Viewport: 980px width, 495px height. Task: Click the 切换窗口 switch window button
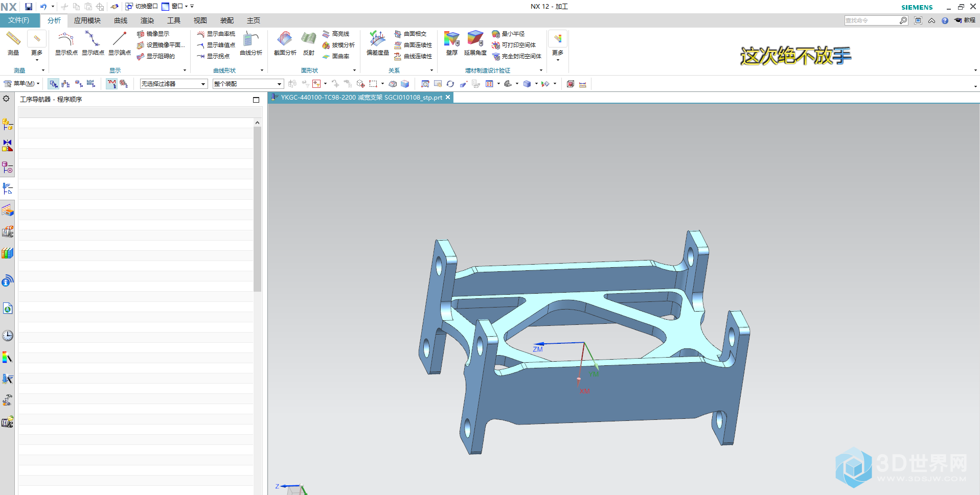tap(142, 7)
